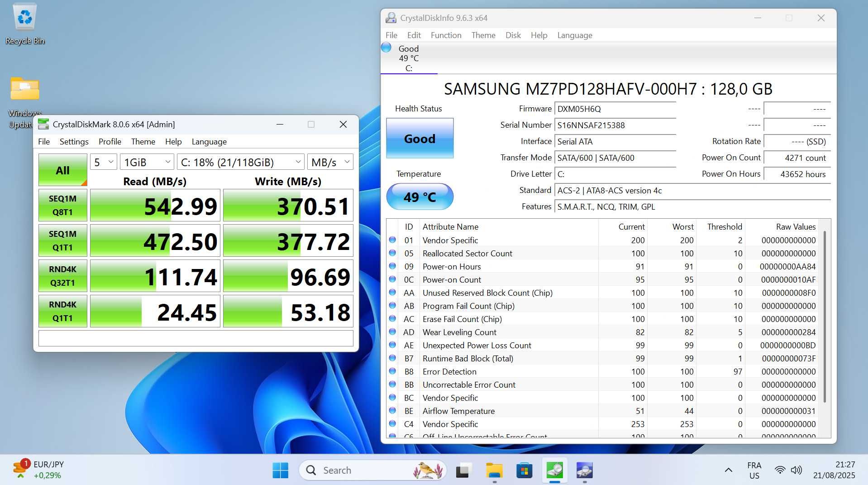Click the Serial Number field S16NNSAF215388
Screen dimensions: 868x485
coord(615,125)
